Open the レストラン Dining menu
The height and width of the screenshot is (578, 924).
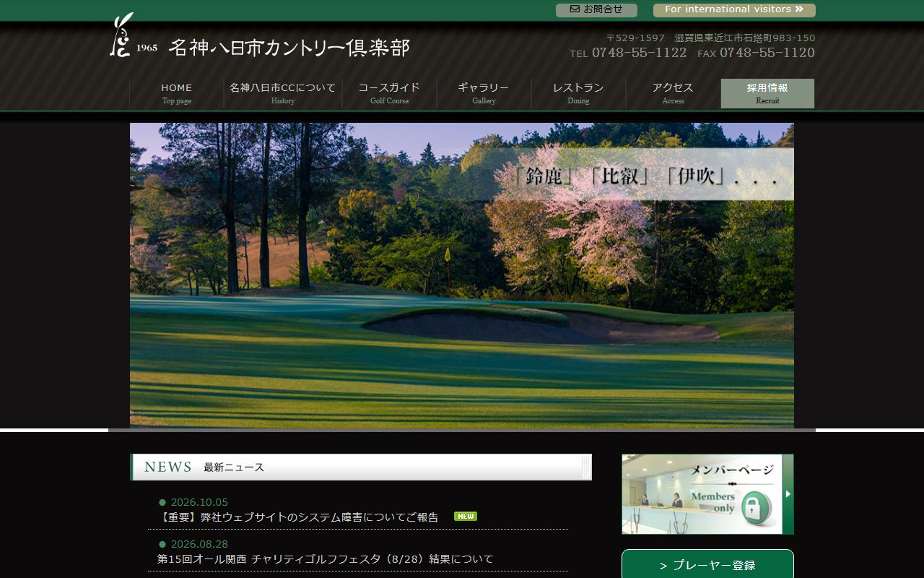click(578, 94)
